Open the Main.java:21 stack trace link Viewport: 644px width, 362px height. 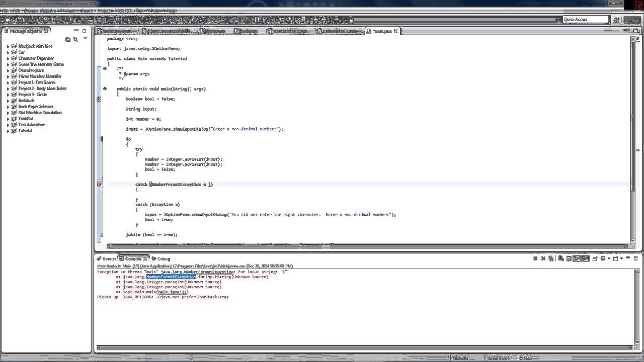(x=172, y=292)
